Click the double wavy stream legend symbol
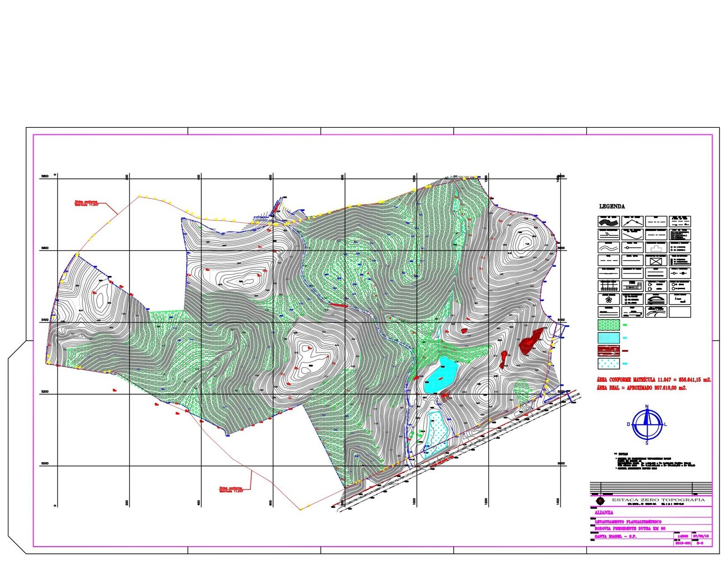This screenshot has width=728, height=562. [x=608, y=248]
